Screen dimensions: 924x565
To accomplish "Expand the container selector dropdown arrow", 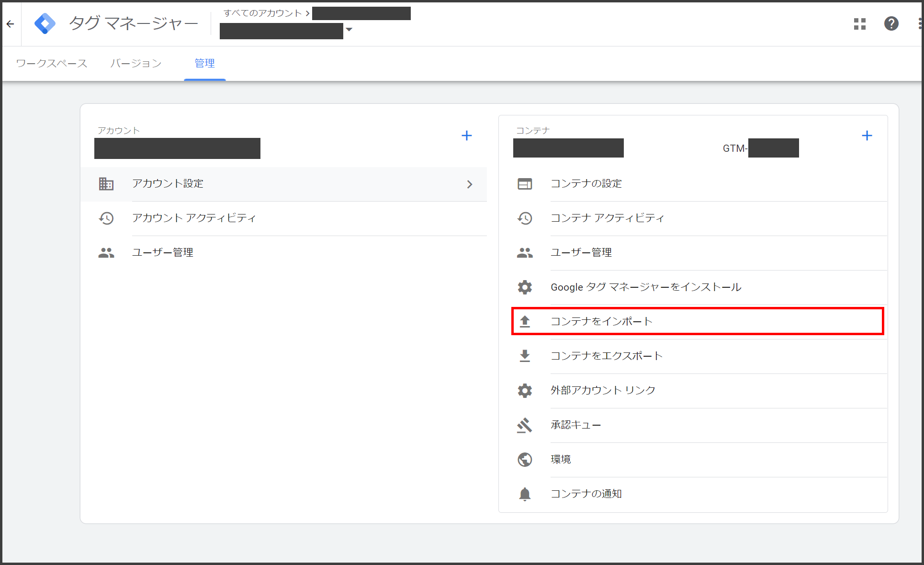I will pyautogui.click(x=349, y=30).
